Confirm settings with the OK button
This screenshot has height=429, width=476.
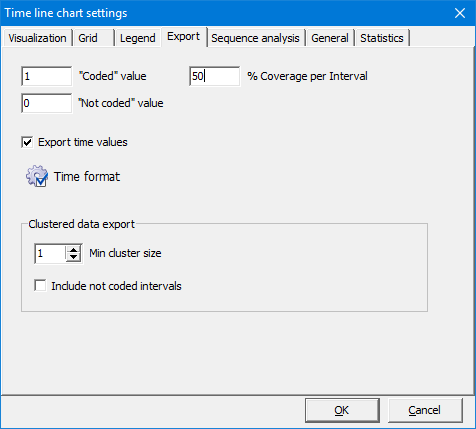[x=342, y=410]
